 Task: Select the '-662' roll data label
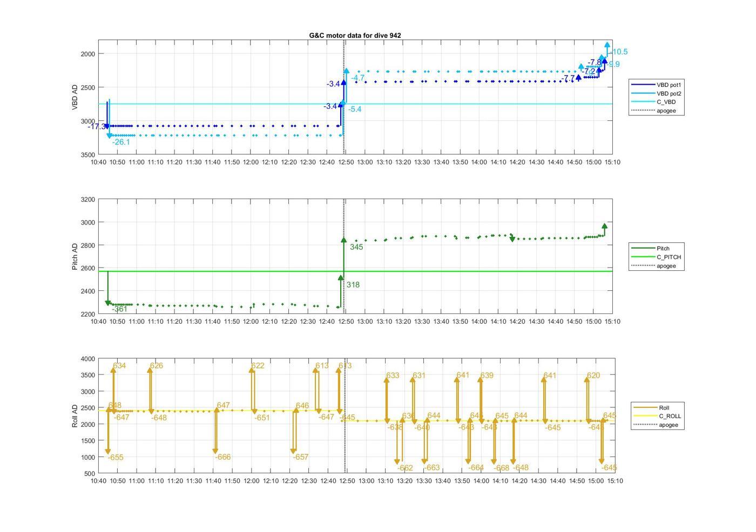[x=405, y=468]
